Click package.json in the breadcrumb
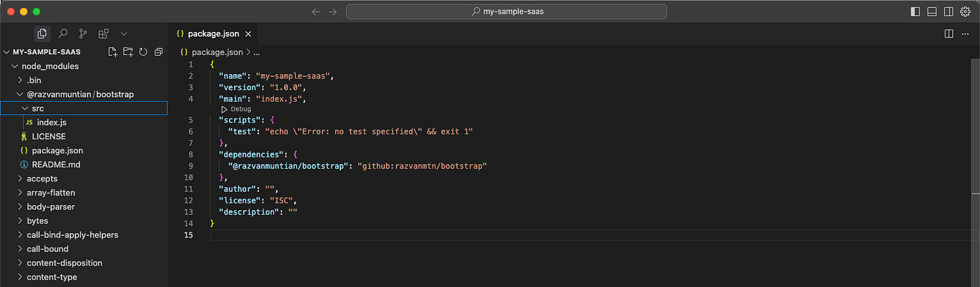 [217, 52]
